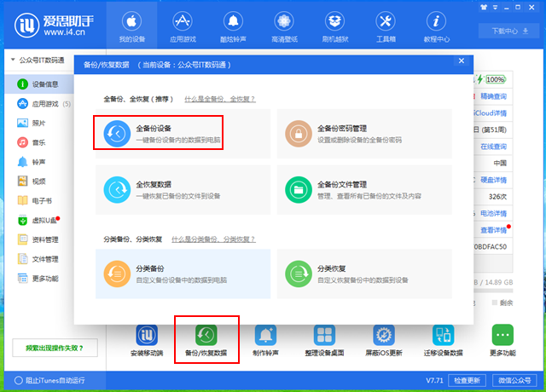Open 更多功能 green icon at bottom right
Screen dimensions: 546x392
pos(502,337)
